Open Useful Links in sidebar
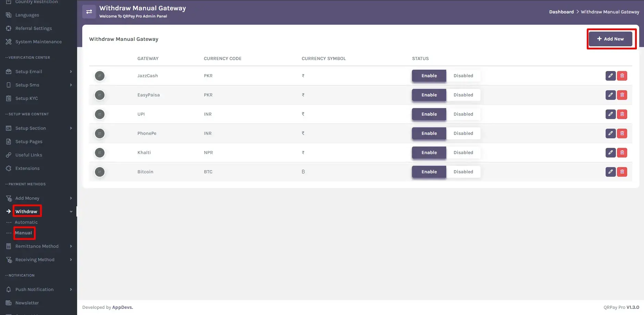Image resolution: width=644 pixels, height=315 pixels. pos(29,155)
